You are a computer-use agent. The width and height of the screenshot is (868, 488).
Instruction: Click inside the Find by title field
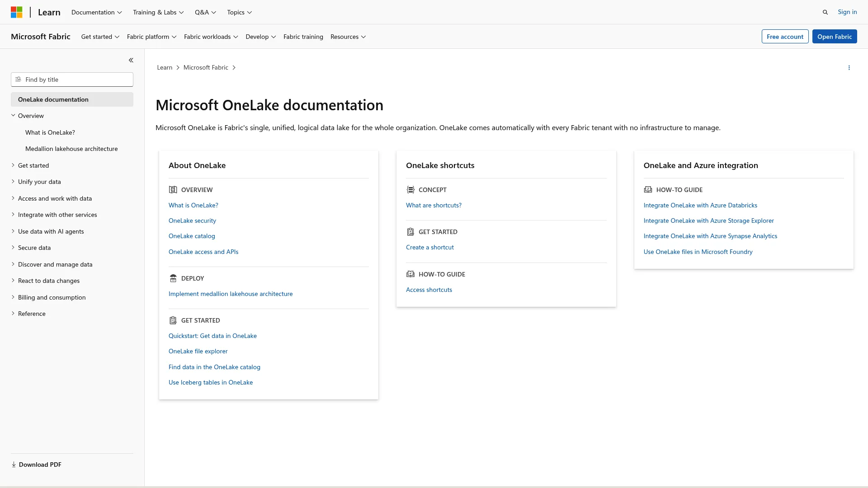(72, 80)
